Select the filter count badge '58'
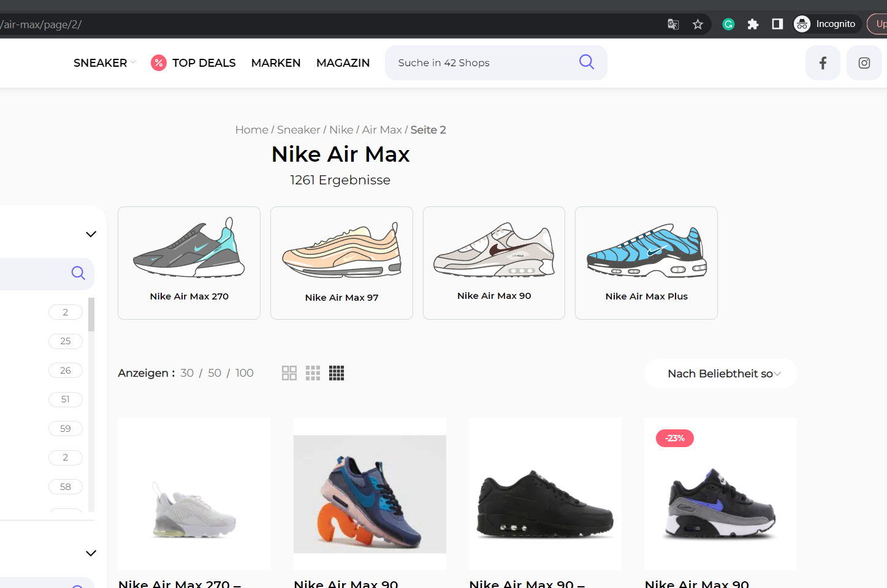The image size is (887, 588). tap(66, 487)
